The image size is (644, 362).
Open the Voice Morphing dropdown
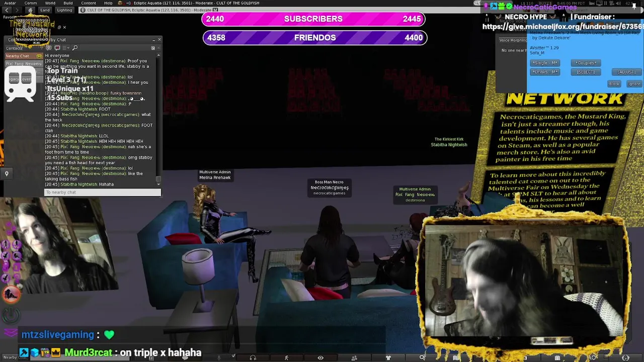(513, 40)
